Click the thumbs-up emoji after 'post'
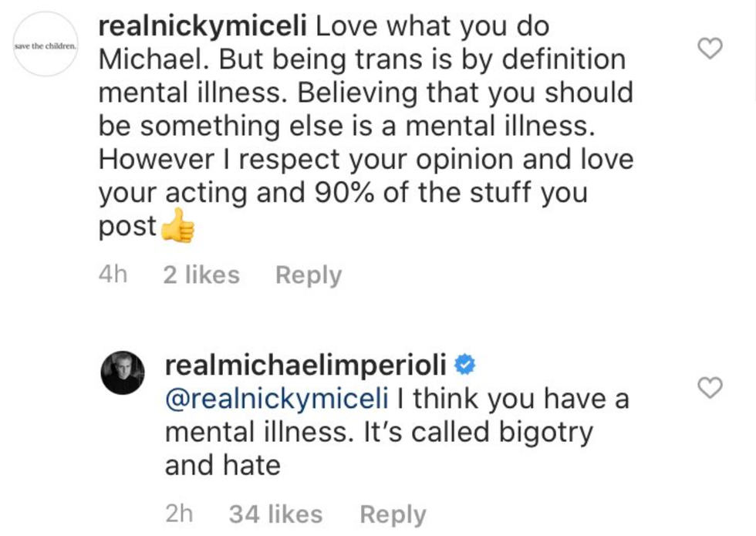 point(177,228)
